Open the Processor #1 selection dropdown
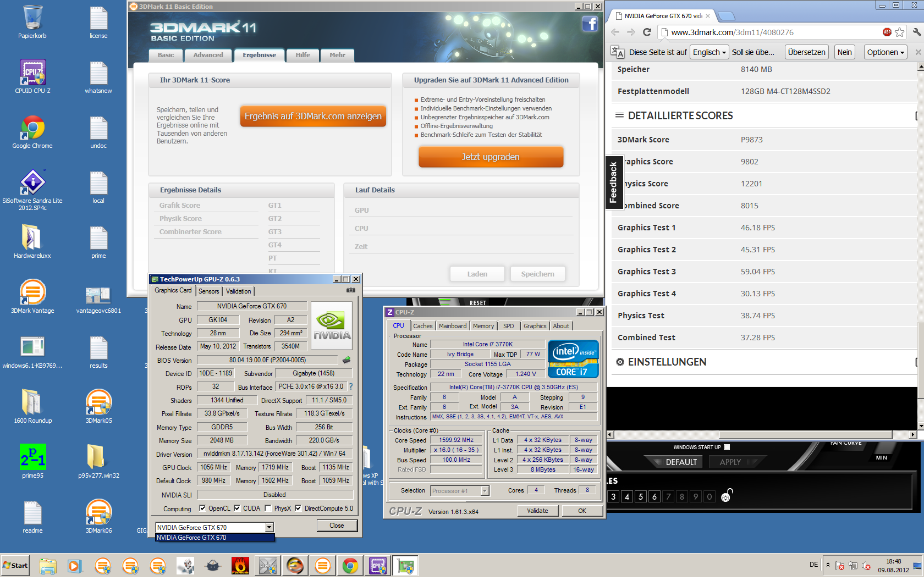Image resolution: width=924 pixels, height=586 pixels. [485, 490]
